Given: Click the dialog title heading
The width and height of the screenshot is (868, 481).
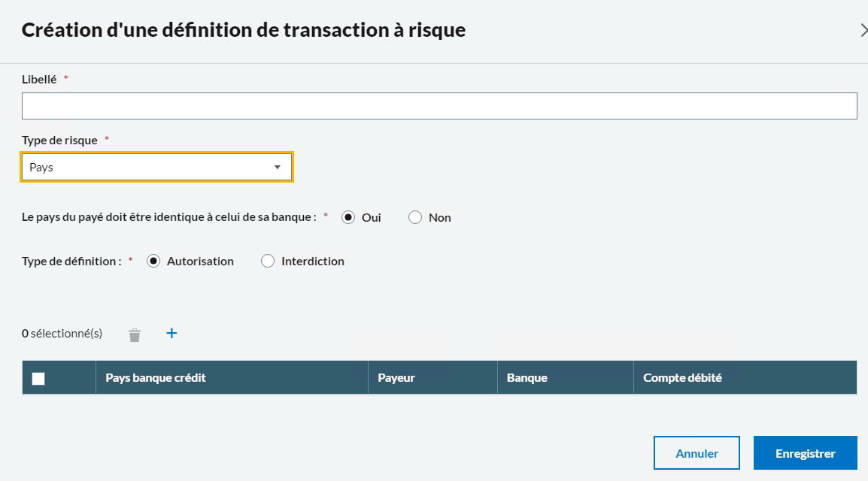Looking at the screenshot, I should pyautogui.click(x=244, y=30).
